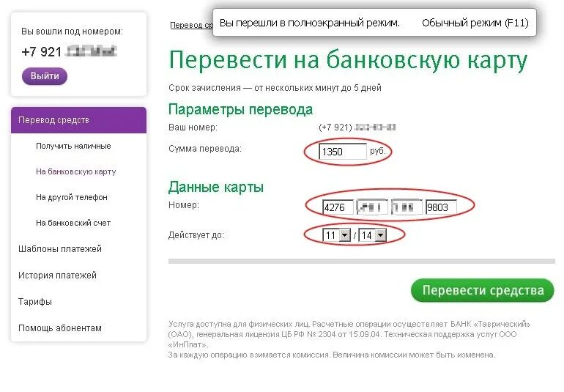Click third card number field
The image size is (564, 392).
(x=407, y=207)
